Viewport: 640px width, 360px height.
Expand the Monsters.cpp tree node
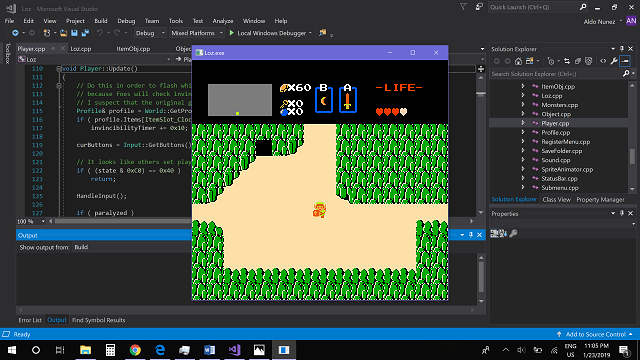click(523, 104)
